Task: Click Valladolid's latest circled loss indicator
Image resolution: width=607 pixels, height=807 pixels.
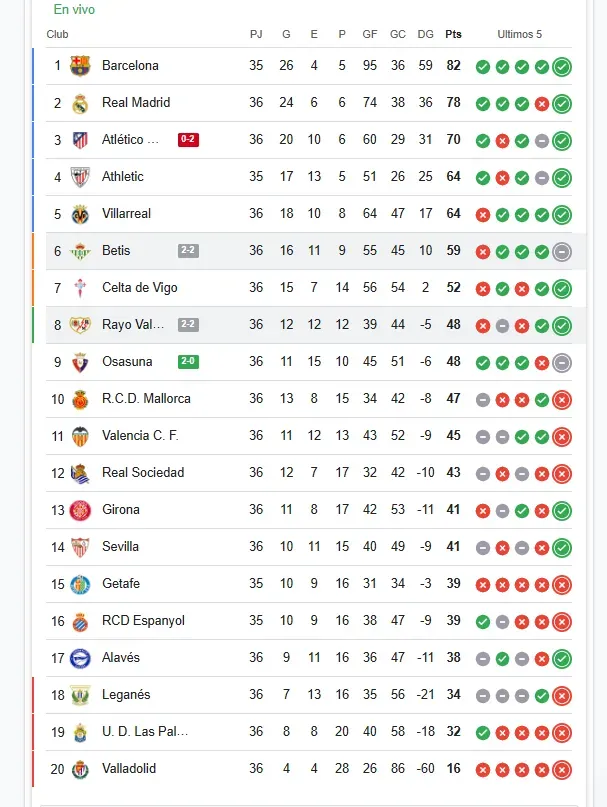Action: 562,770
